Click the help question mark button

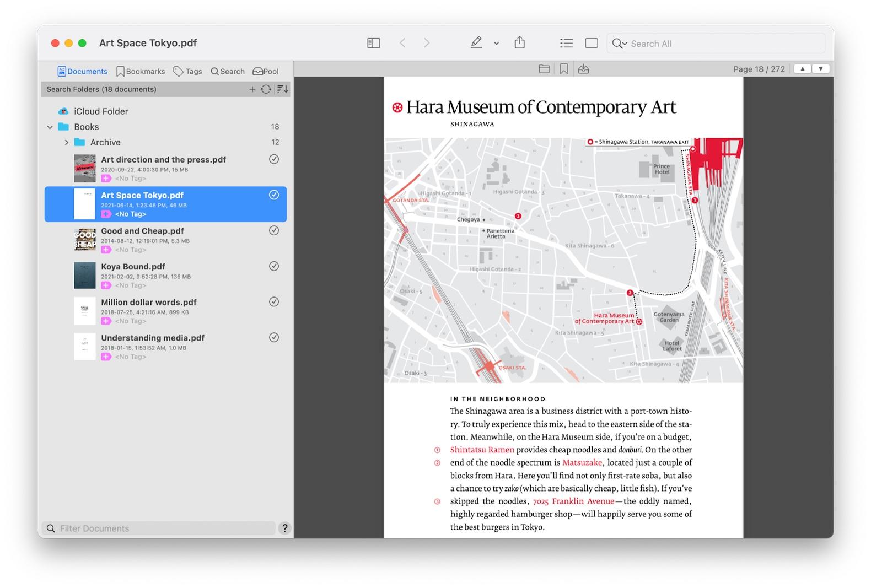tap(284, 528)
